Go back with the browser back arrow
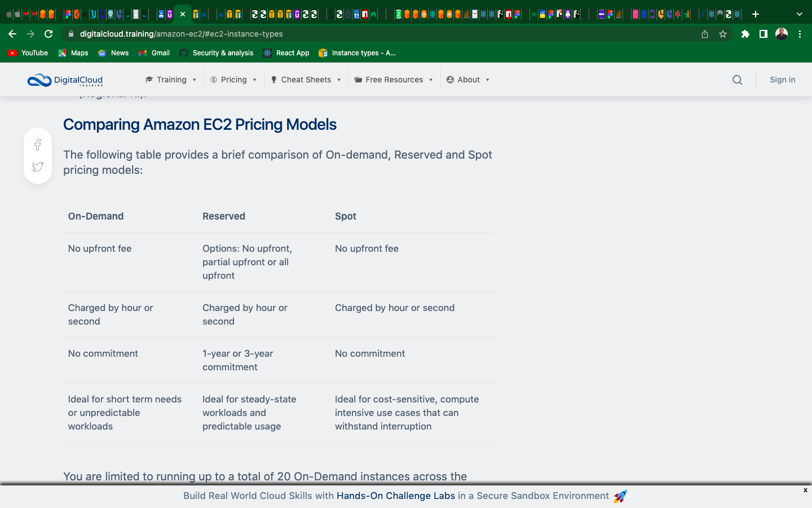Screen dimensions: 812x508 tap(12, 34)
